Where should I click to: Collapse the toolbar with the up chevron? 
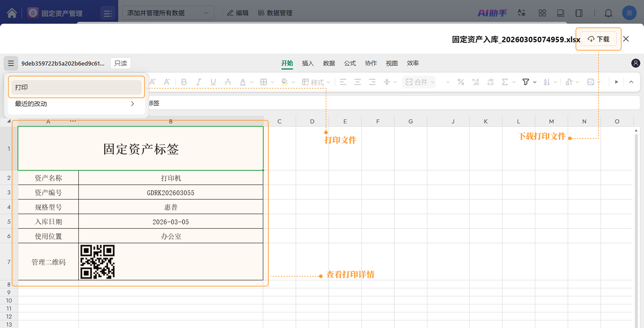pyautogui.click(x=631, y=82)
